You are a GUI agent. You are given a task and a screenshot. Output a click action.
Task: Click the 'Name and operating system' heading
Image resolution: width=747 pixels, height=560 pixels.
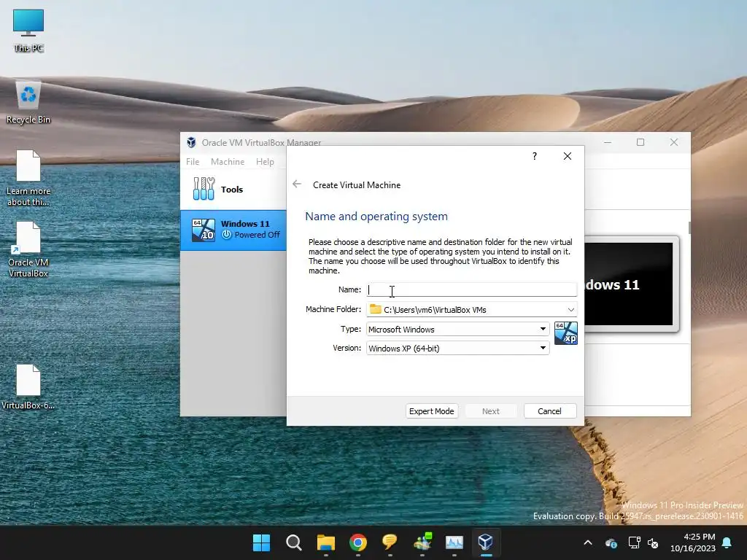coord(376,216)
